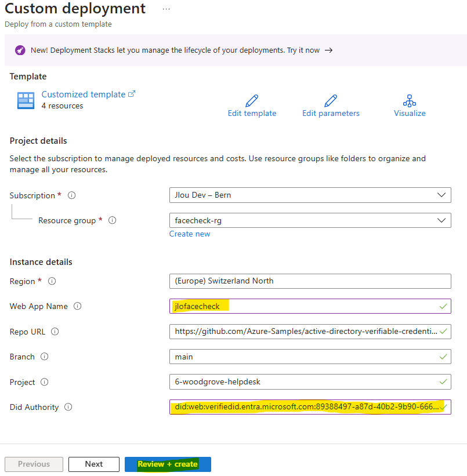Click the Web App Name validation checkmark
The image size is (467, 476).
(x=443, y=306)
